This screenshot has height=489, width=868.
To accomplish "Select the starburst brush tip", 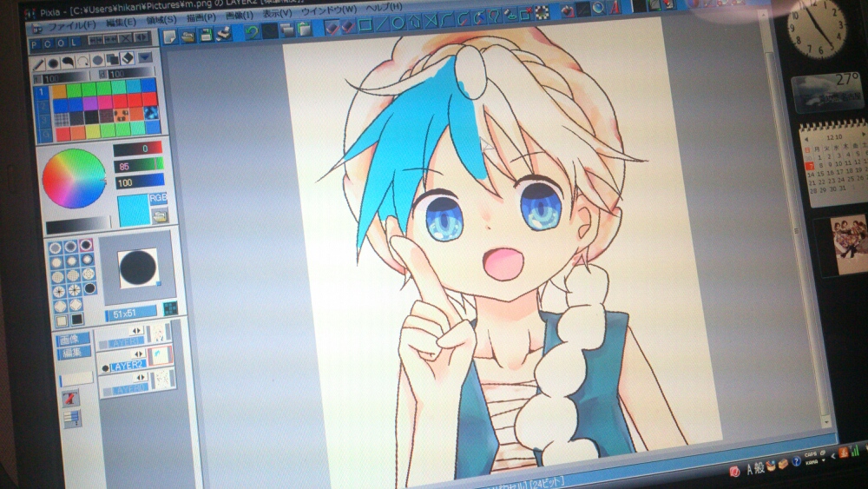I will (x=74, y=289).
